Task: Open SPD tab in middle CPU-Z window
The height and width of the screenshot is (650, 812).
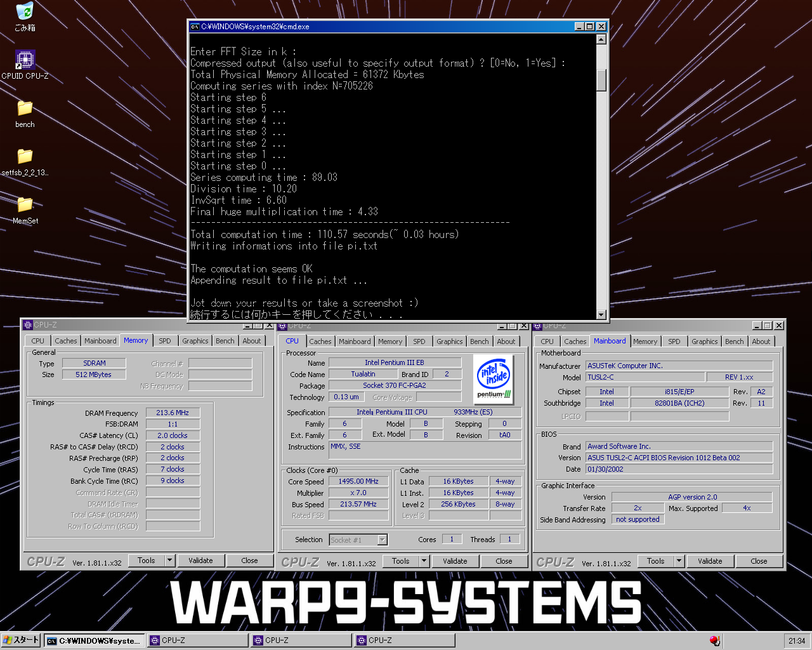Action: tap(419, 342)
